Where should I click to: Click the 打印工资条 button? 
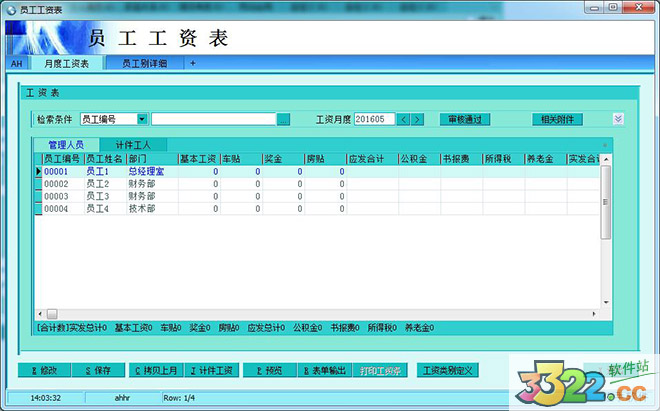click(380, 370)
